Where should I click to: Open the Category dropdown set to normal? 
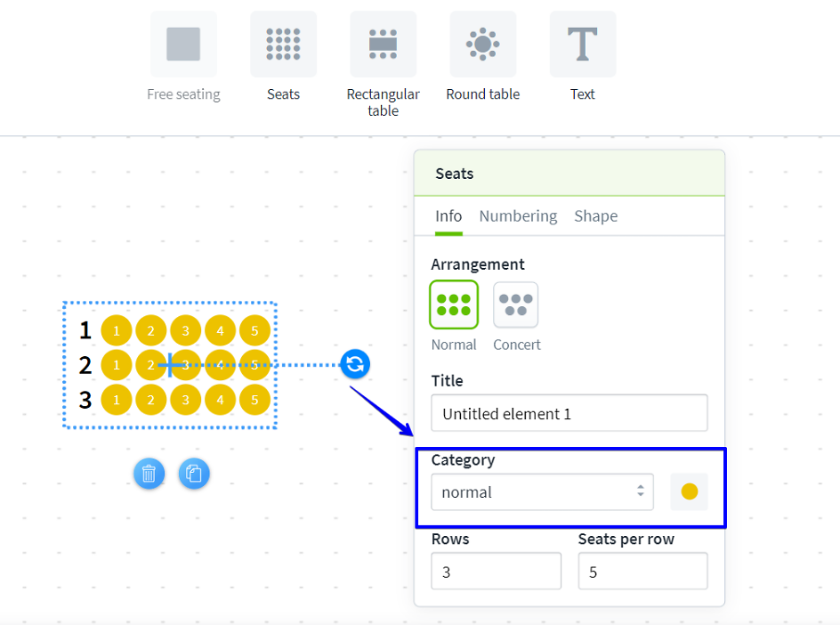point(542,492)
